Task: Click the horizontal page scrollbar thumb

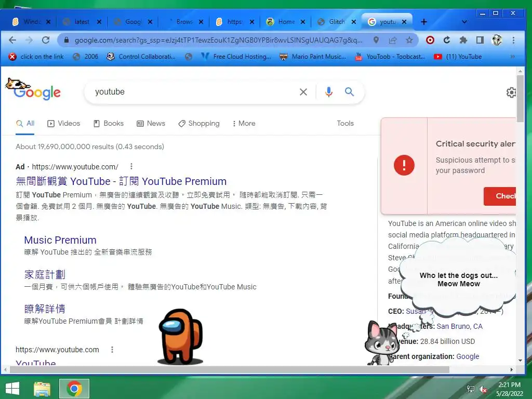Action: [229, 369]
